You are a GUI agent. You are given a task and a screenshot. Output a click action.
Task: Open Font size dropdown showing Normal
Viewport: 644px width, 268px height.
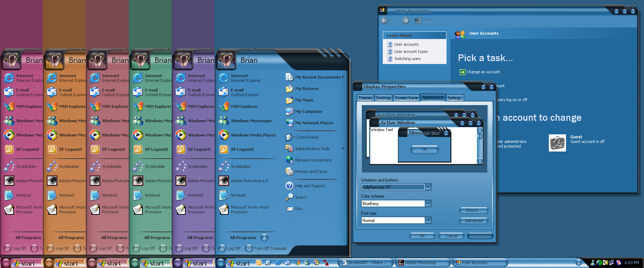pyautogui.click(x=428, y=220)
